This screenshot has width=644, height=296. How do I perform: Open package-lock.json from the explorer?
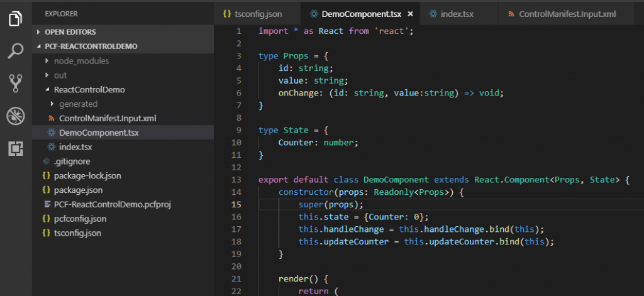[x=87, y=176]
